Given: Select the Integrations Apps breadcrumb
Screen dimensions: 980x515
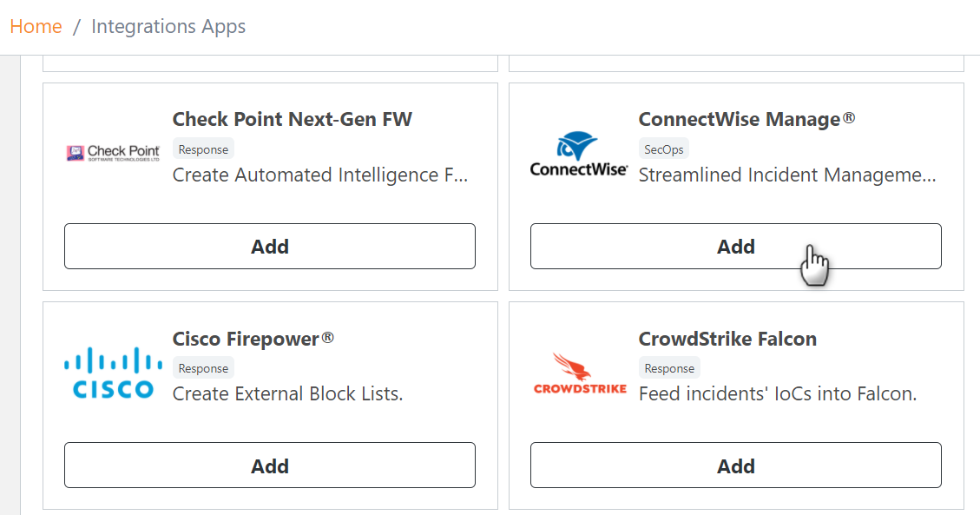Looking at the screenshot, I should click(x=168, y=27).
